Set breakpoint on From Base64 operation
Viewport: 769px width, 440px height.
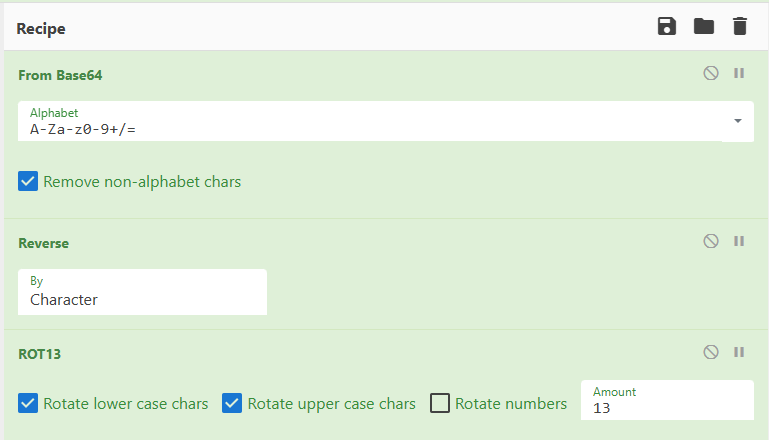[739, 74]
